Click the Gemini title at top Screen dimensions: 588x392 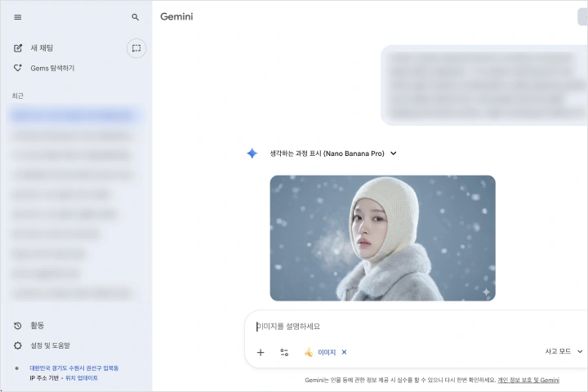[x=176, y=16]
